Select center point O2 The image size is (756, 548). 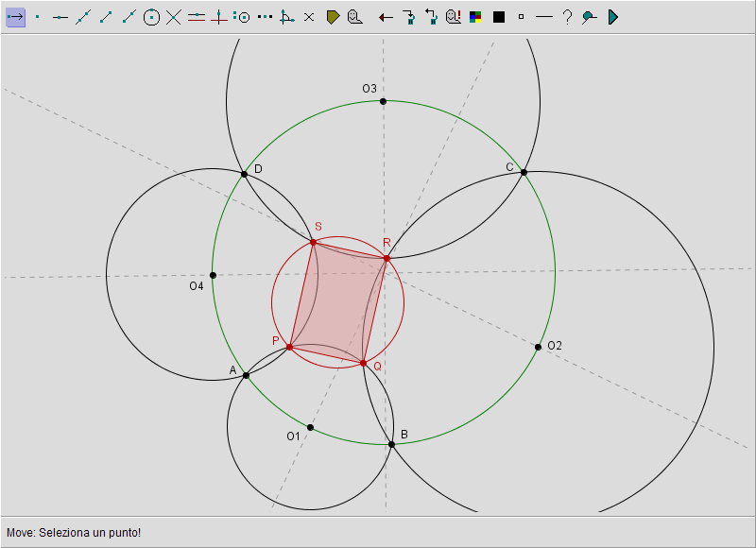click(538, 347)
